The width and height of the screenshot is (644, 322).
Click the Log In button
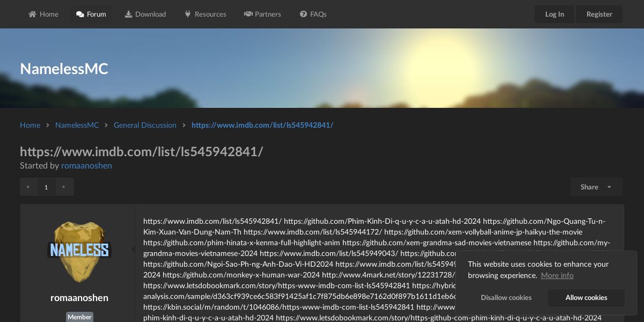point(554,14)
